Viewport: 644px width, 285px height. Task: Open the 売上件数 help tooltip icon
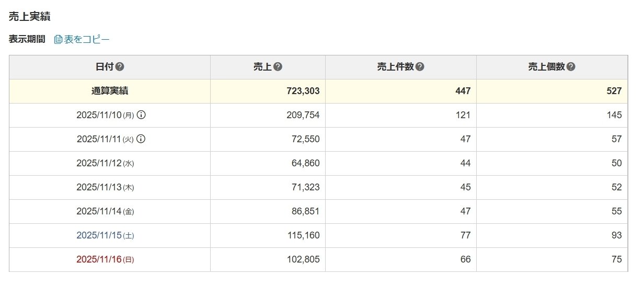click(x=420, y=67)
